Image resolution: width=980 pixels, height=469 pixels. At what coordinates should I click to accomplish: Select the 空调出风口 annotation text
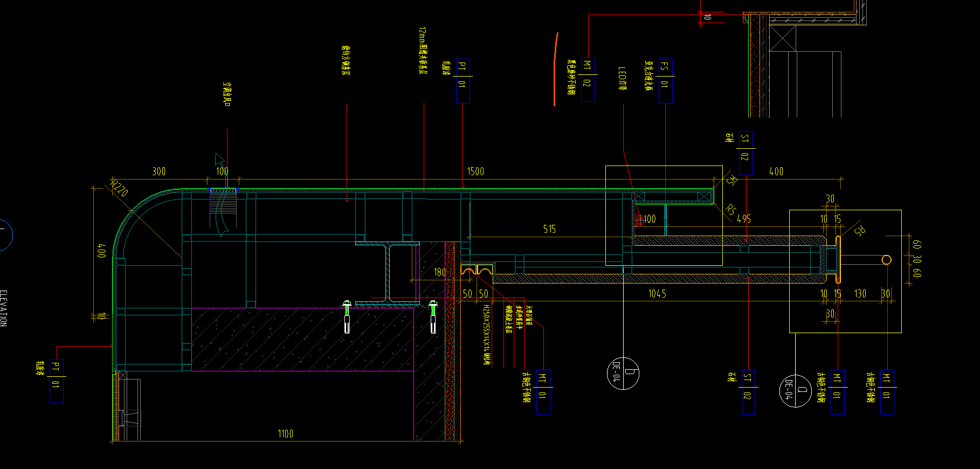coord(227,94)
